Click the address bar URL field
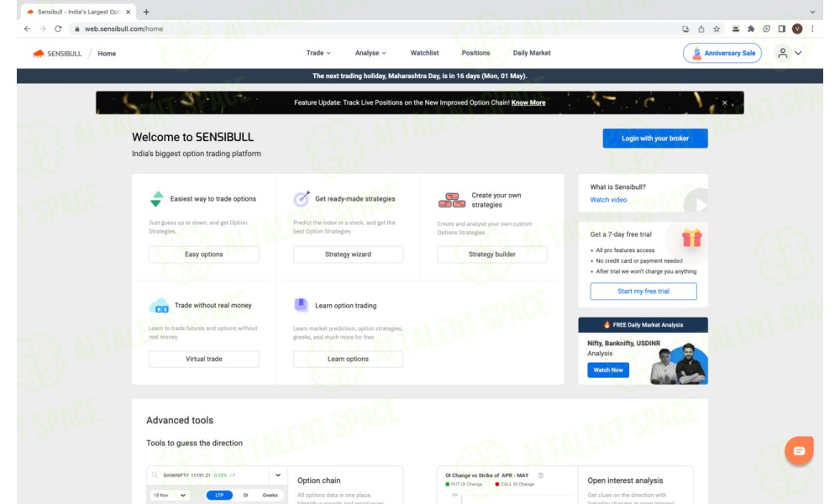 [375, 29]
